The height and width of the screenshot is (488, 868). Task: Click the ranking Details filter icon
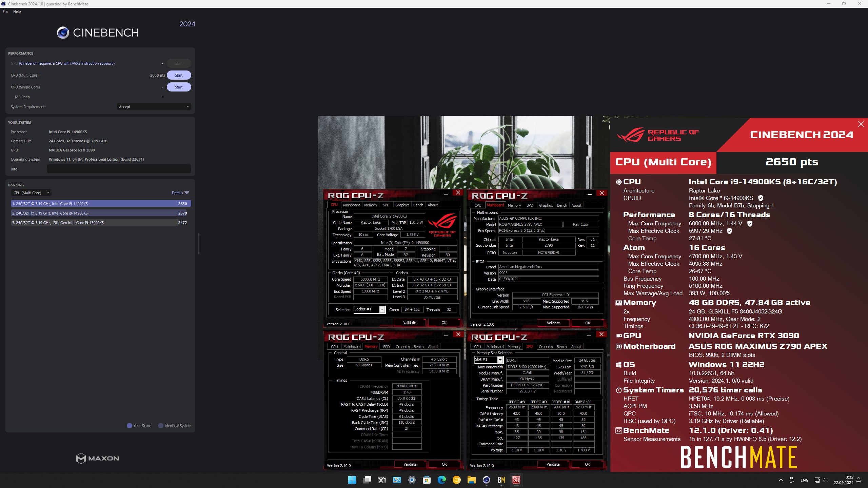pyautogui.click(x=187, y=193)
